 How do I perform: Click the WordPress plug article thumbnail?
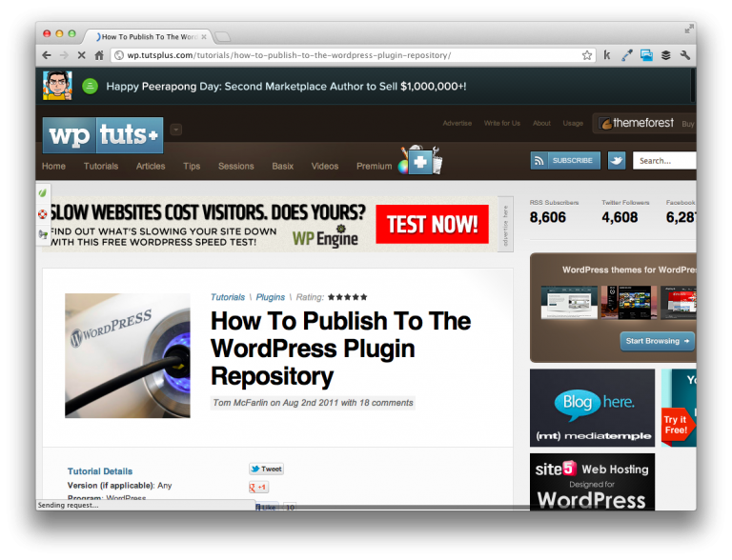click(x=128, y=355)
